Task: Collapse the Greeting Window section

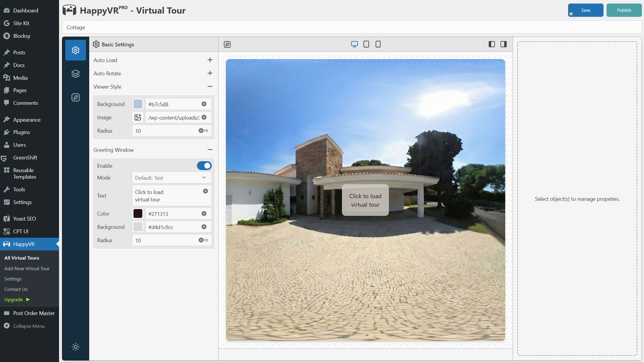Action: tap(210, 150)
